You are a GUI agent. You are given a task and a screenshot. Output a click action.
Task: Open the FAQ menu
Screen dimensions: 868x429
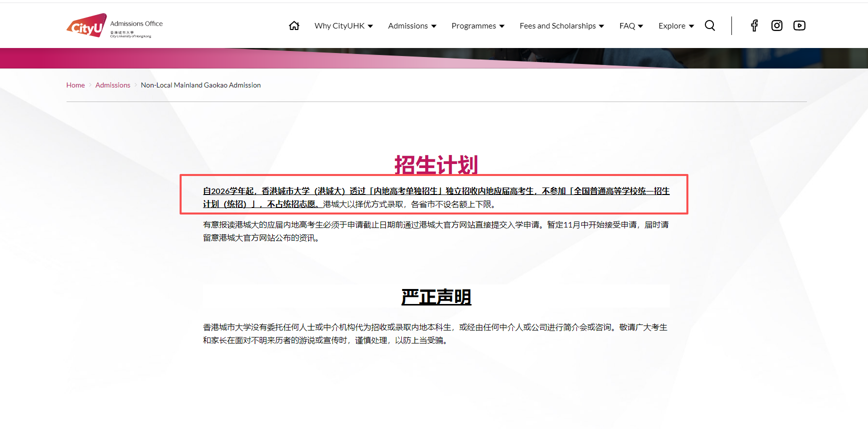tap(631, 26)
